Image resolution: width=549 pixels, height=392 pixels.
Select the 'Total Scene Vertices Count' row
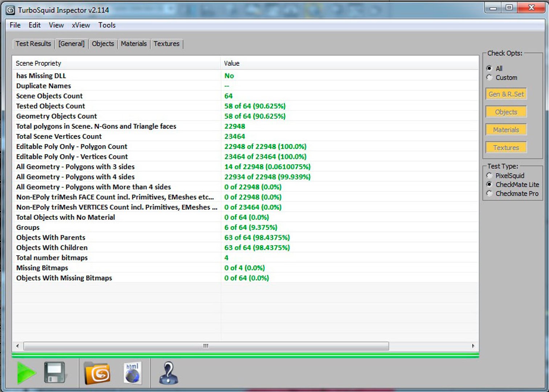coord(245,136)
